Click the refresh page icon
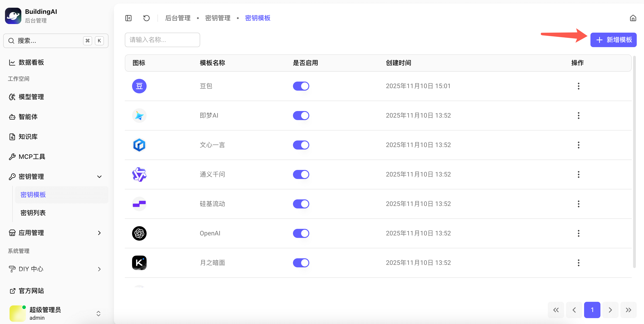Screen dimensions: 644x324 147,18
